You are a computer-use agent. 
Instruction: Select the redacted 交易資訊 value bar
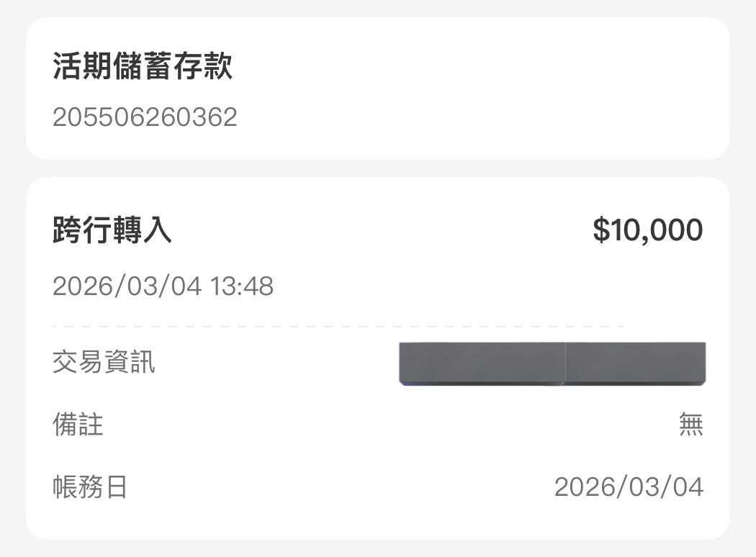coord(551,363)
